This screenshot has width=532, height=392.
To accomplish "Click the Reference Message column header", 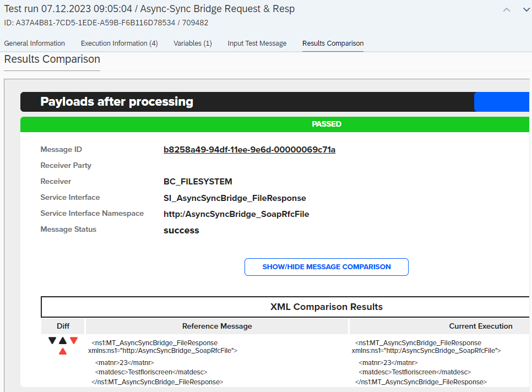I will pos(217,326).
